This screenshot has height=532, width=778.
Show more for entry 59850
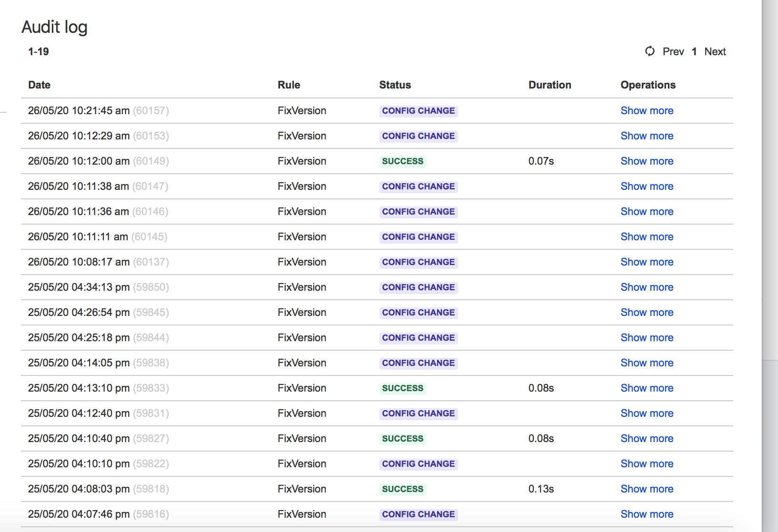647,287
